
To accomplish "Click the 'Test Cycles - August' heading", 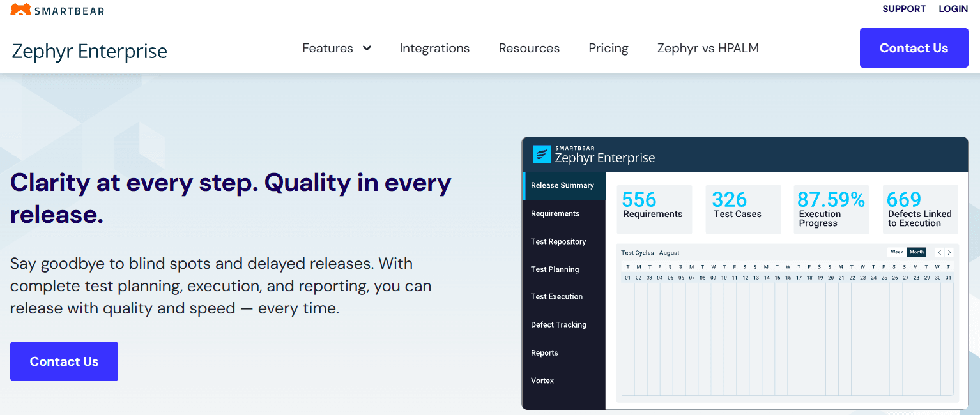I will 650,253.
